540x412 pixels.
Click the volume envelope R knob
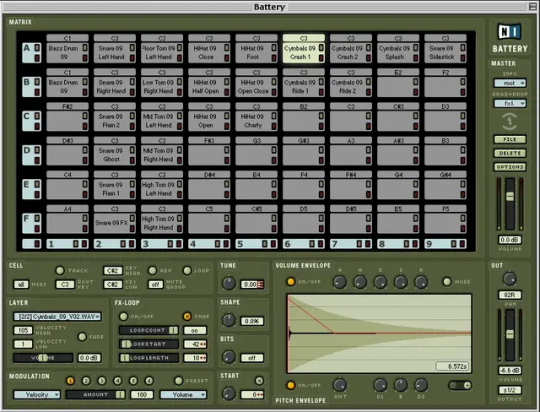pos(421,282)
